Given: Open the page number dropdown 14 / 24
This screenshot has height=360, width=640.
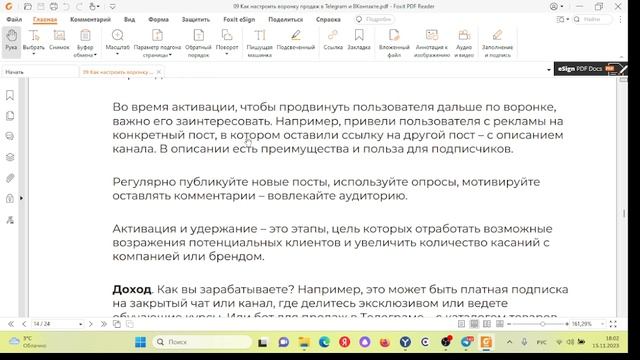Looking at the screenshot, I should [80, 324].
